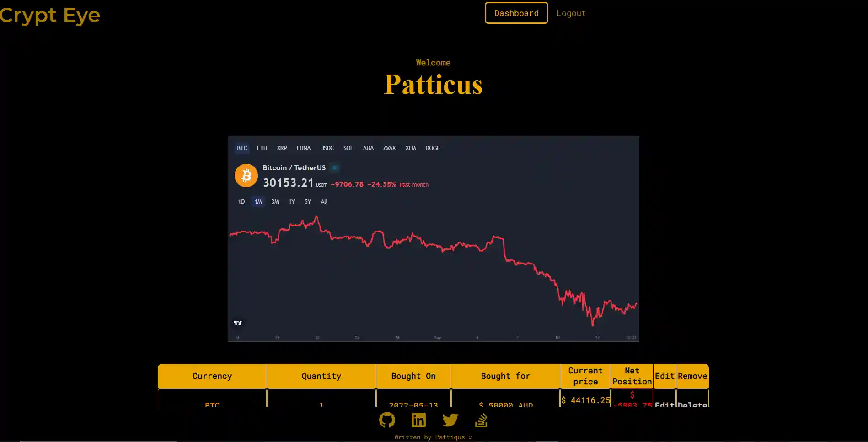Click the Logout link

click(x=571, y=13)
